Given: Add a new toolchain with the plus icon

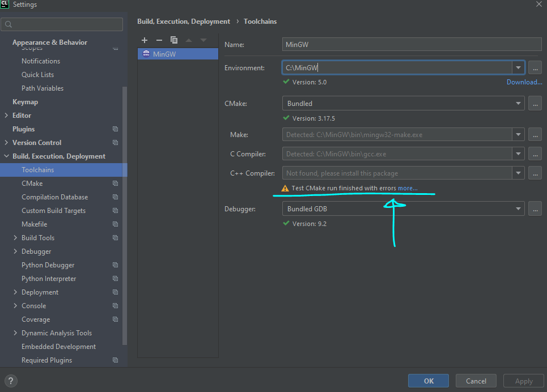Looking at the screenshot, I should (145, 40).
